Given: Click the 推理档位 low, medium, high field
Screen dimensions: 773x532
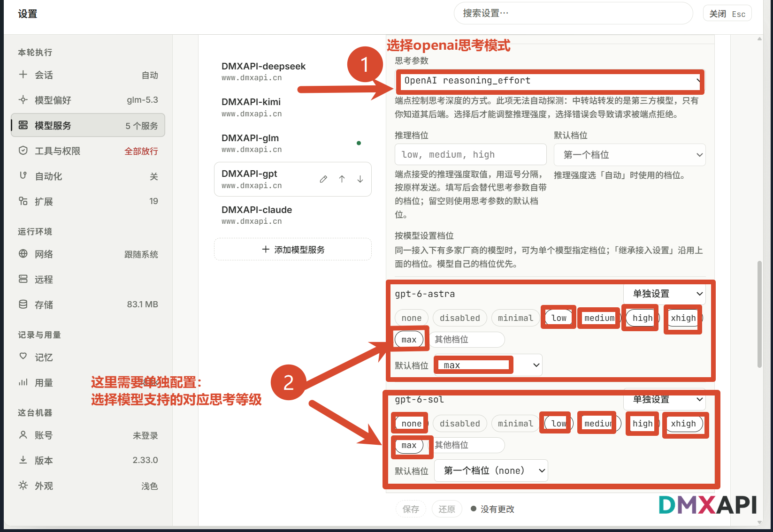Looking at the screenshot, I should (x=471, y=155).
